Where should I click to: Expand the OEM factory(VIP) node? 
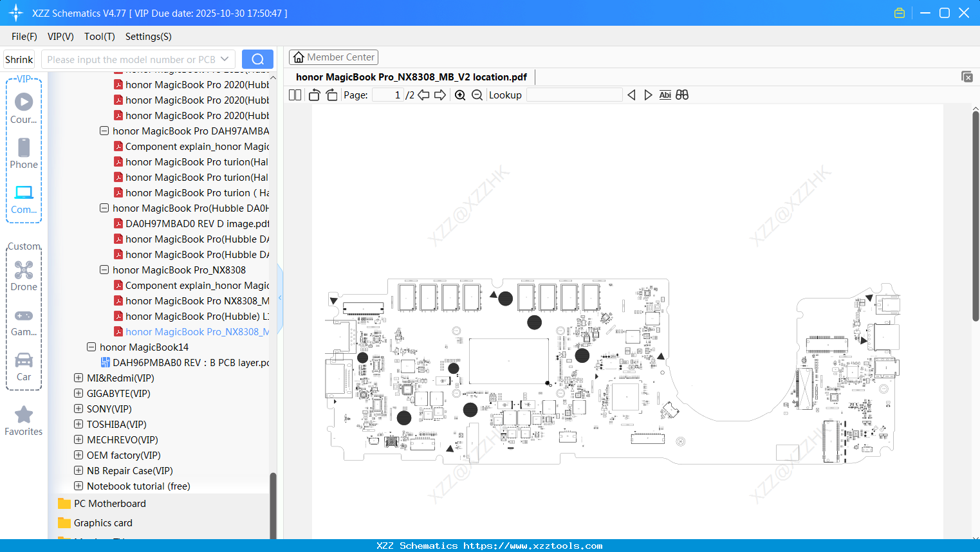click(79, 455)
